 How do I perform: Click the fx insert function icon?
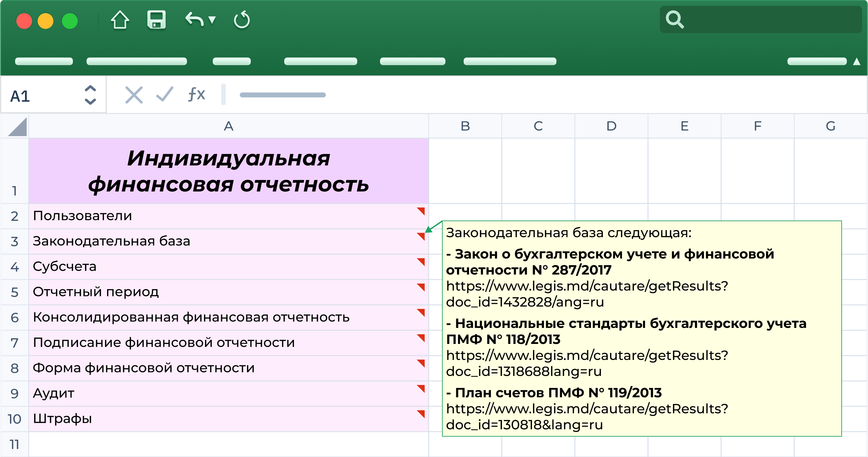(196, 94)
